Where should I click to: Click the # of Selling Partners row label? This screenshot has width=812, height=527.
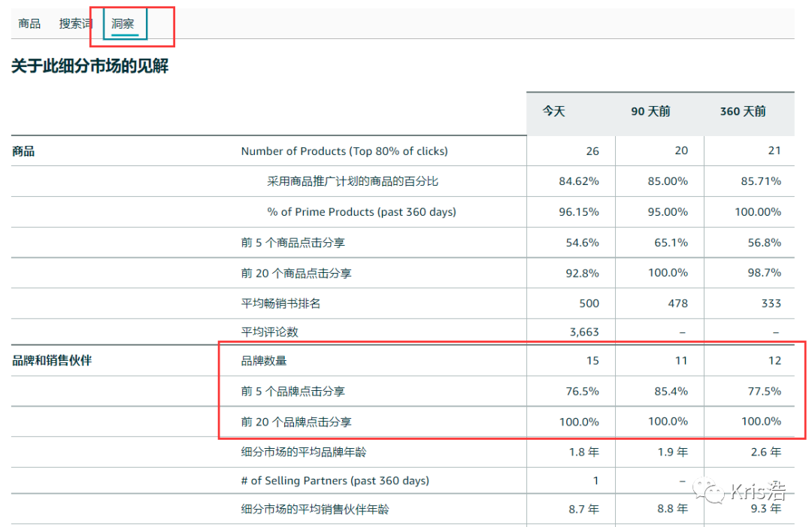coord(335,480)
